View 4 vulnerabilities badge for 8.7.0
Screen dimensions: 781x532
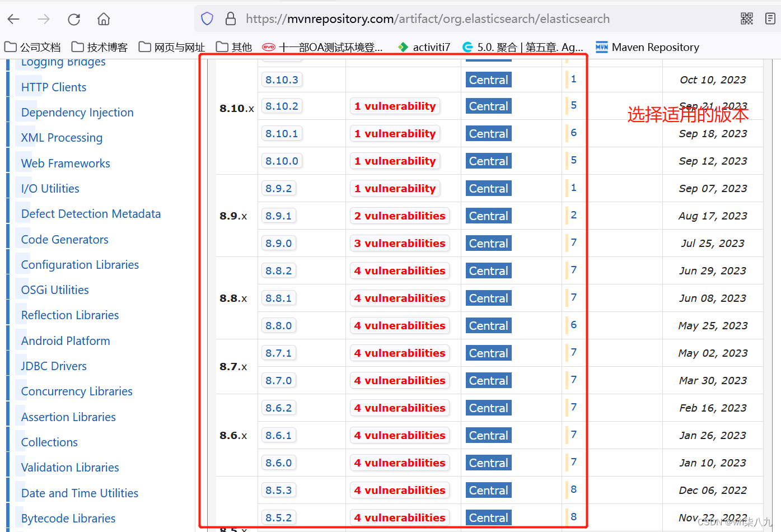pyautogui.click(x=400, y=380)
